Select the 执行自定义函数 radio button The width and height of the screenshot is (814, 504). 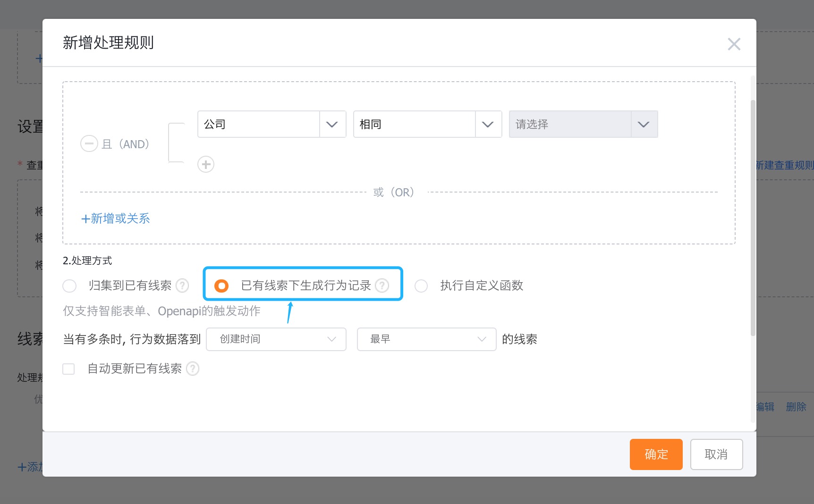(x=421, y=286)
